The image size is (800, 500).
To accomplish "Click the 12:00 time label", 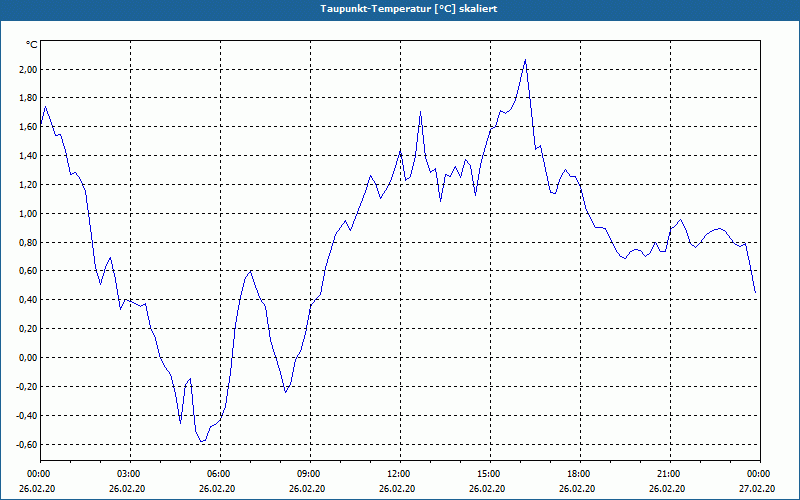I will point(400,474).
